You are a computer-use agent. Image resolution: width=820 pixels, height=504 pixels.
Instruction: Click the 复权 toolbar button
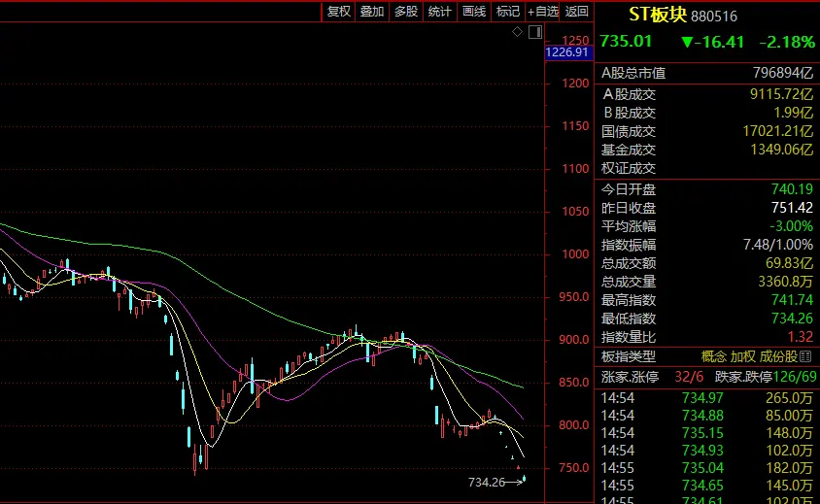pyautogui.click(x=338, y=12)
